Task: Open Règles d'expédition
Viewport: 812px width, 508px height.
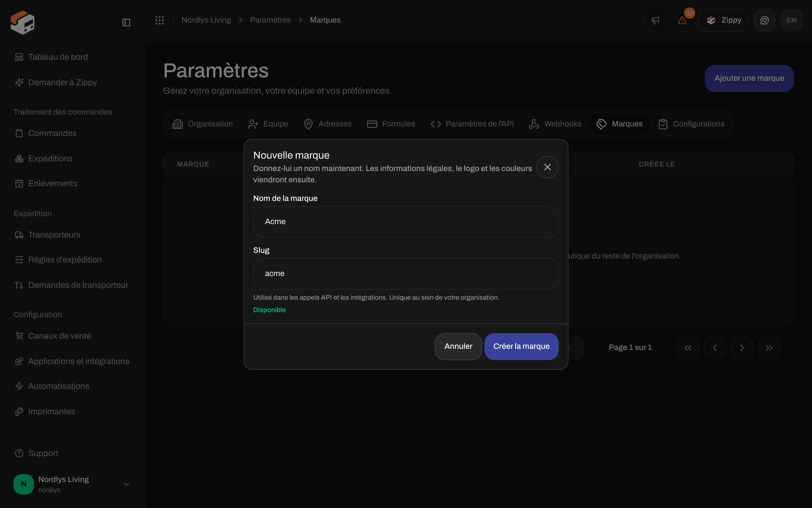Action: [x=72, y=260]
